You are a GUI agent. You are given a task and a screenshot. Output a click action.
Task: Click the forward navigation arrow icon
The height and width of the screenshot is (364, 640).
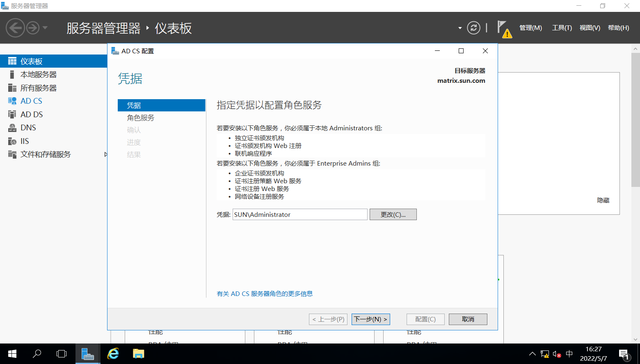pyautogui.click(x=33, y=28)
